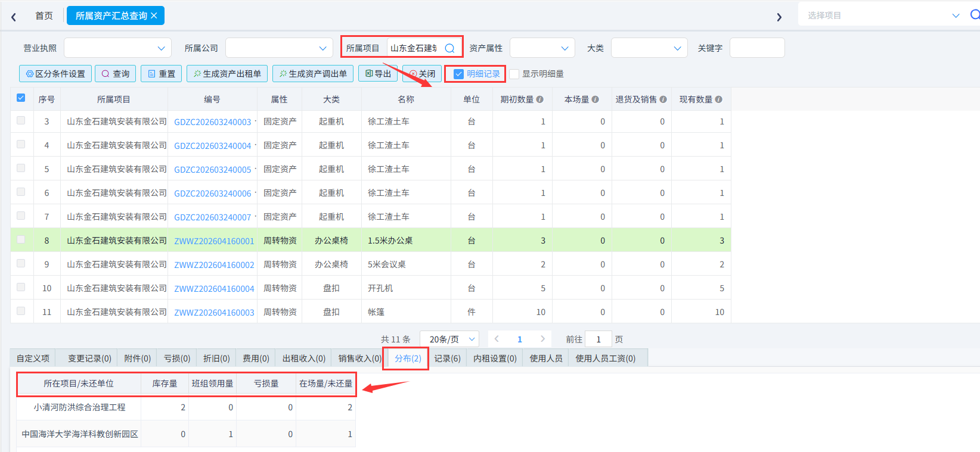Expand the 所属公司 dropdown
Viewport: 980px width, 452px height.
click(279, 48)
